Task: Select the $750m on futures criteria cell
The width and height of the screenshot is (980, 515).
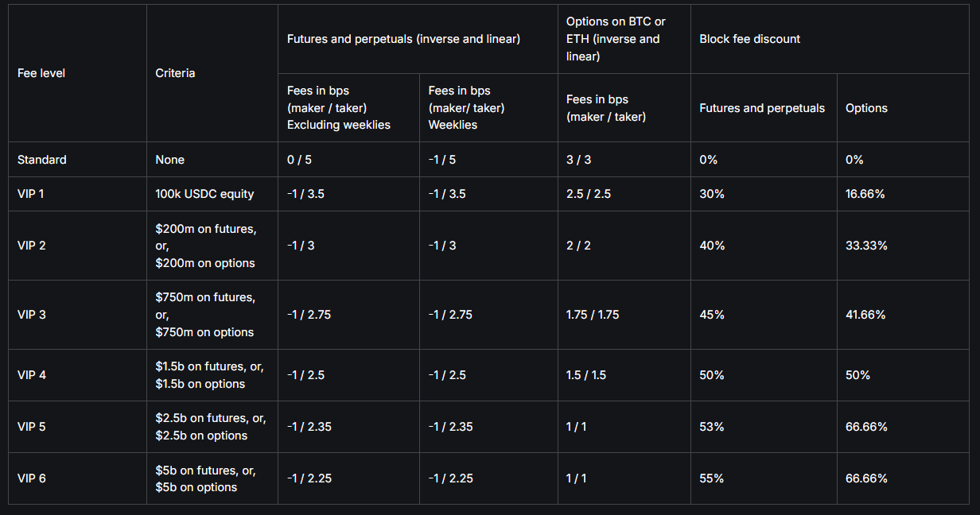Action: click(x=205, y=315)
